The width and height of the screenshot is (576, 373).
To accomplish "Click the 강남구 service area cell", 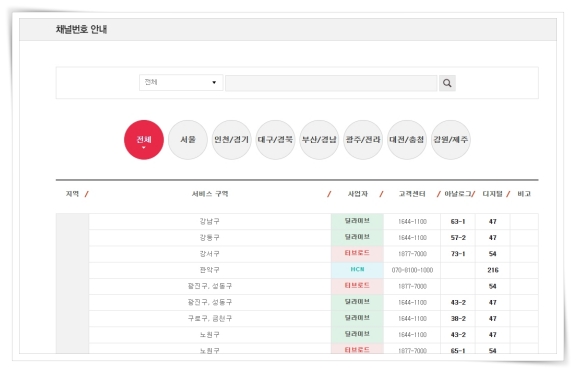I will (x=210, y=221).
